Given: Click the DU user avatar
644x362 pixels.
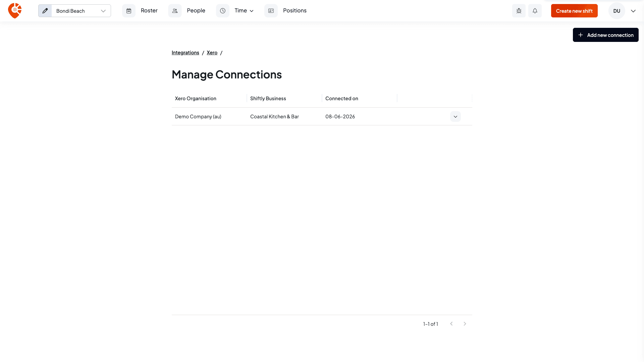Looking at the screenshot, I should 616,11.
